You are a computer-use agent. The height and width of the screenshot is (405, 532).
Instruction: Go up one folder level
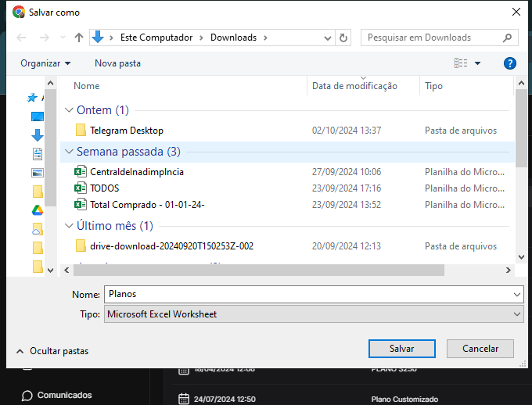[78, 38]
